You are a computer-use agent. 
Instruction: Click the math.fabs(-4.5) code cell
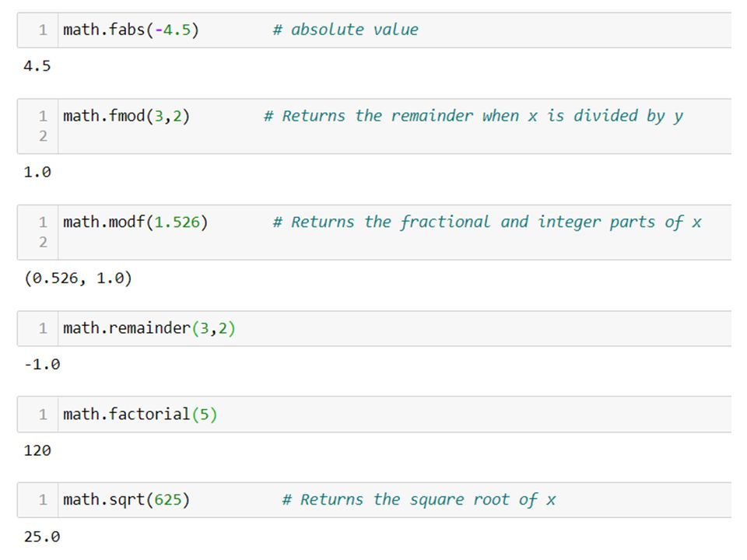[374, 30]
